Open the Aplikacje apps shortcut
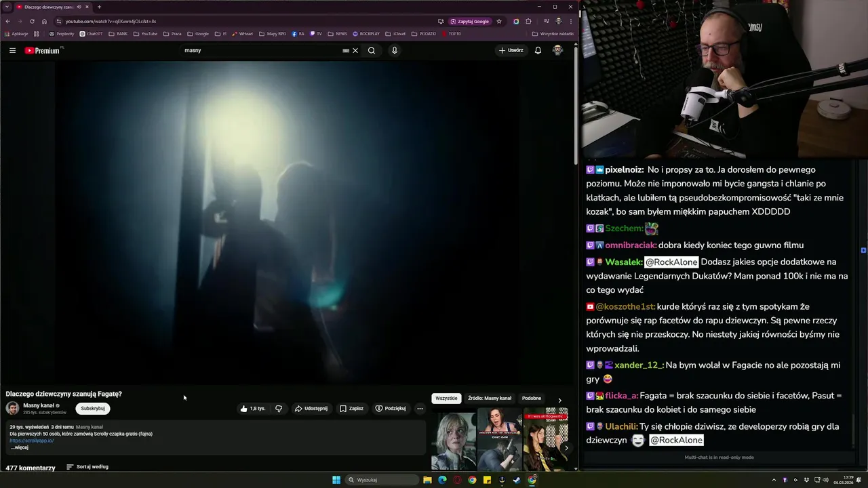 click(16, 33)
